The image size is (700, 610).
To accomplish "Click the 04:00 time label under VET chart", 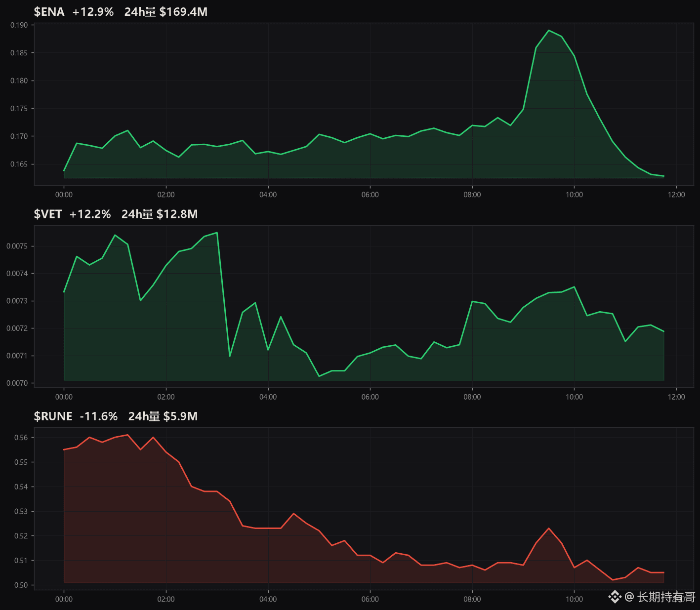I will coord(268,397).
